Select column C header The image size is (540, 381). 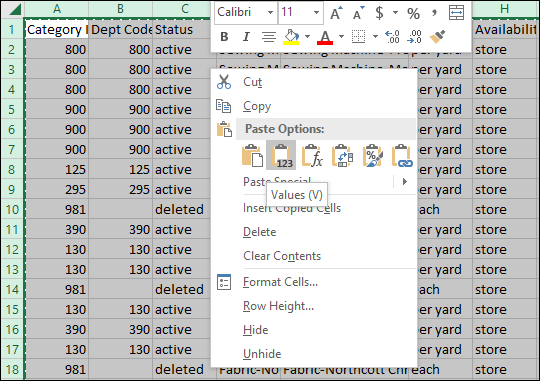click(185, 9)
